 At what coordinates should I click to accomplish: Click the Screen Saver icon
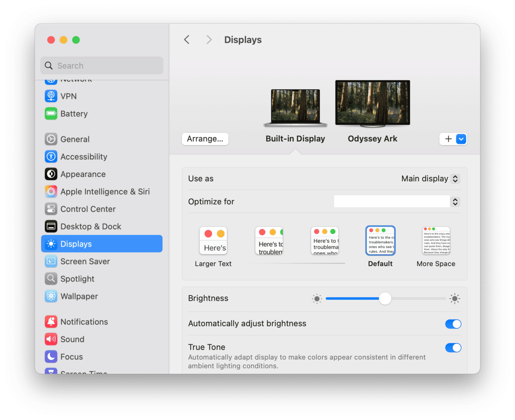pos(51,261)
